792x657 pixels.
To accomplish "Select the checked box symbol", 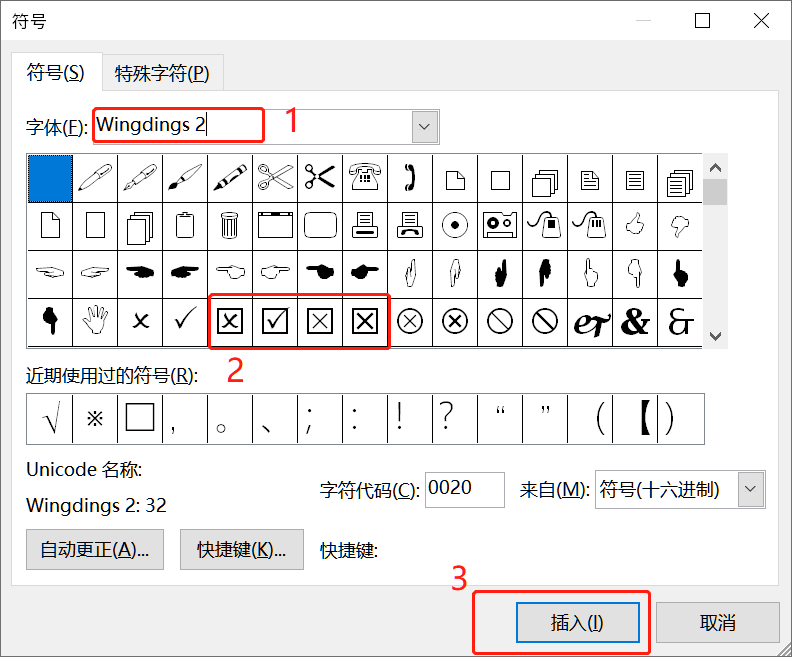I will tap(275, 322).
